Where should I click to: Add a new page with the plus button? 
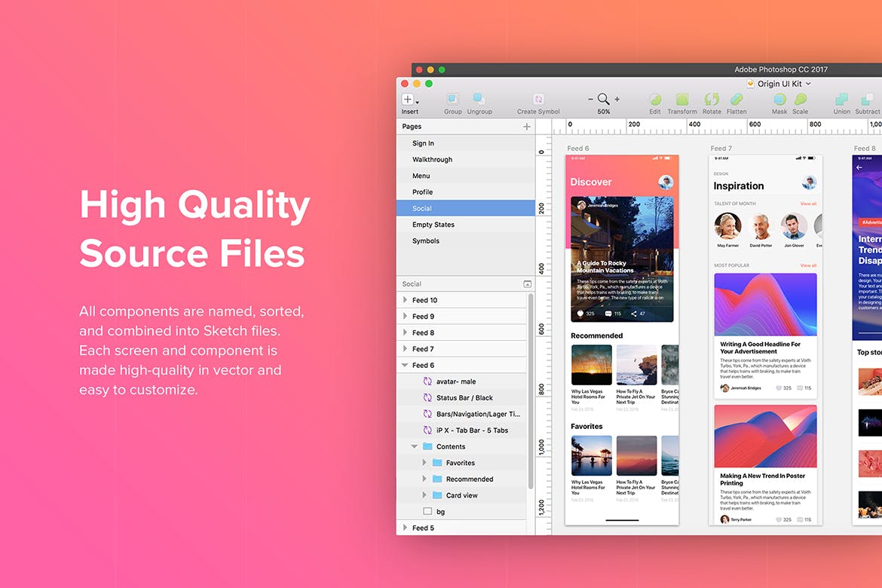point(527,127)
